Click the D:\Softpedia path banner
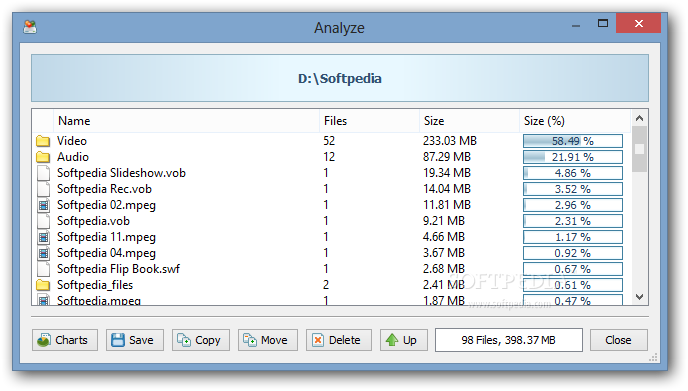 click(x=340, y=78)
